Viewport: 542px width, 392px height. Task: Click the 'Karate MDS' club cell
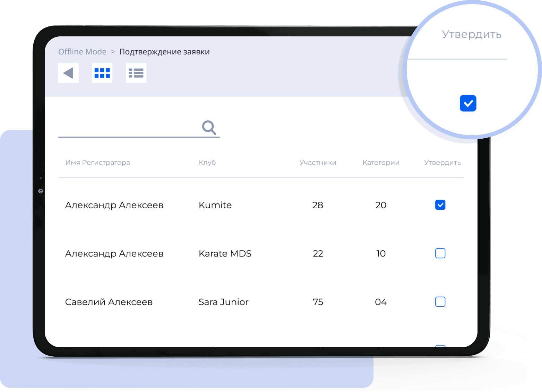(x=225, y=254)
